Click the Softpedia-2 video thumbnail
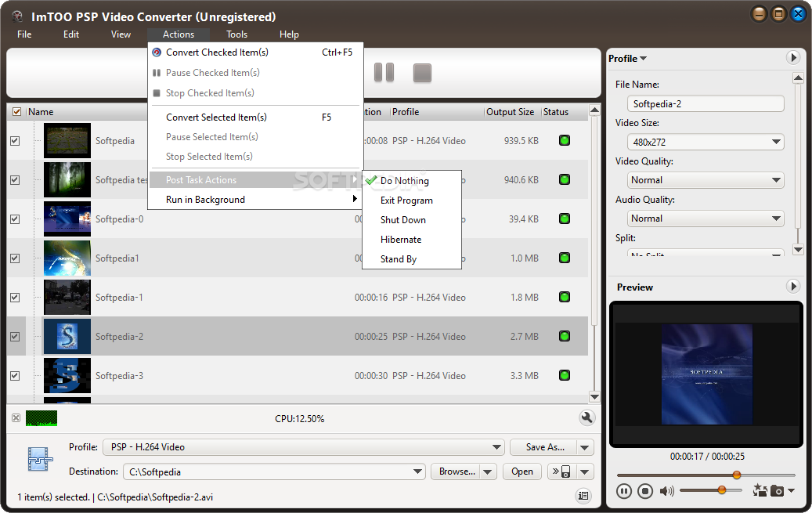 [67, 336]
